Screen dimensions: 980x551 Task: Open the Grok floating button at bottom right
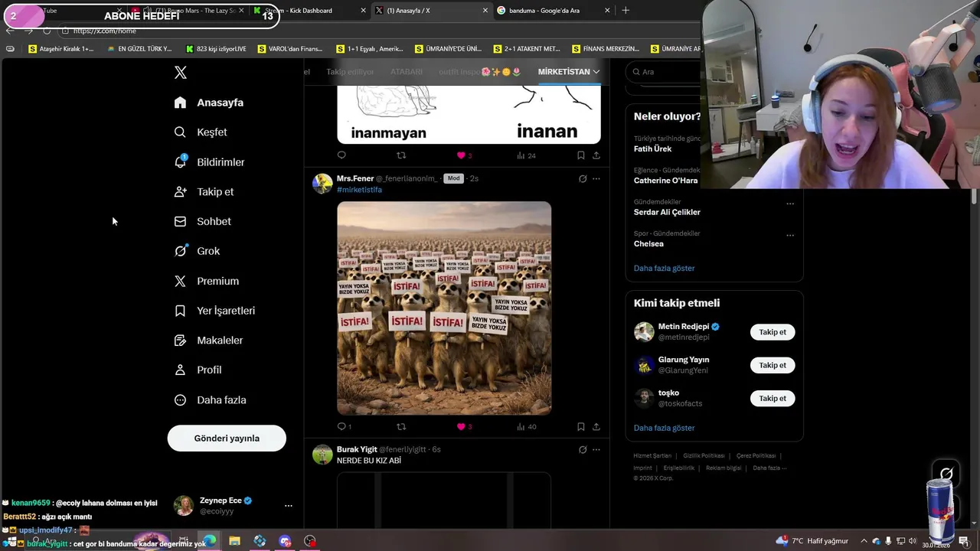point(946,474)
